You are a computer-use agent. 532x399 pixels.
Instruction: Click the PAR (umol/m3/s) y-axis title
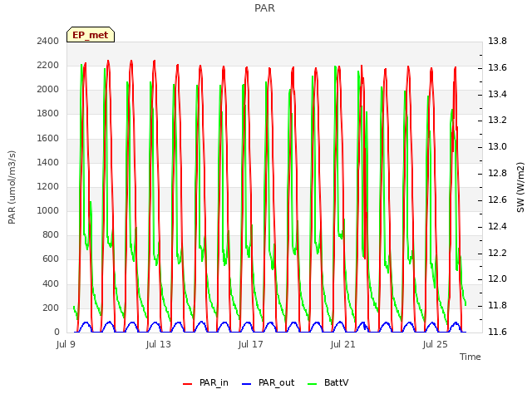(x=12, y=187)
